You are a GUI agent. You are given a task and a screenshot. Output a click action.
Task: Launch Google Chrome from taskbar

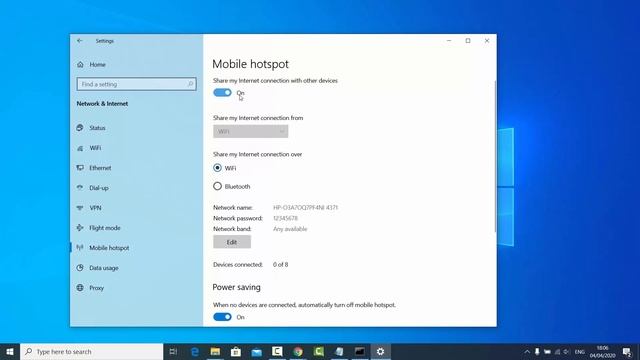tap(298, 351)
